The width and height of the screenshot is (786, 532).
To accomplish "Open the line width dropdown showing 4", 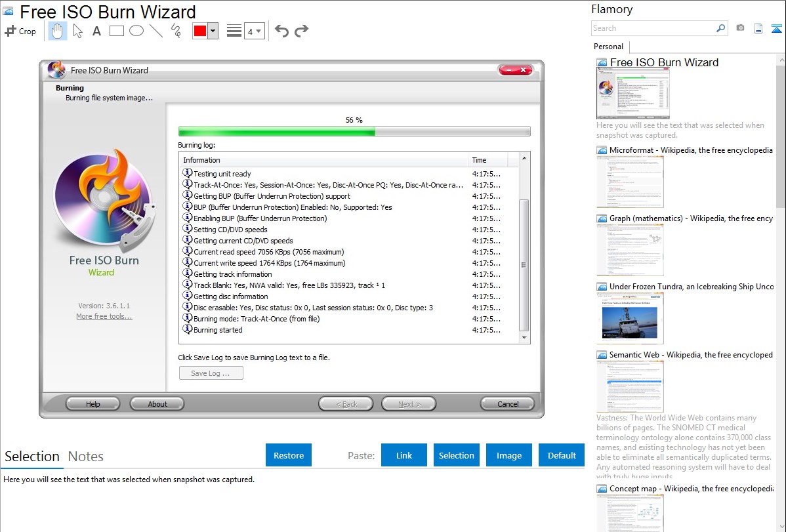I will (255, 31).
